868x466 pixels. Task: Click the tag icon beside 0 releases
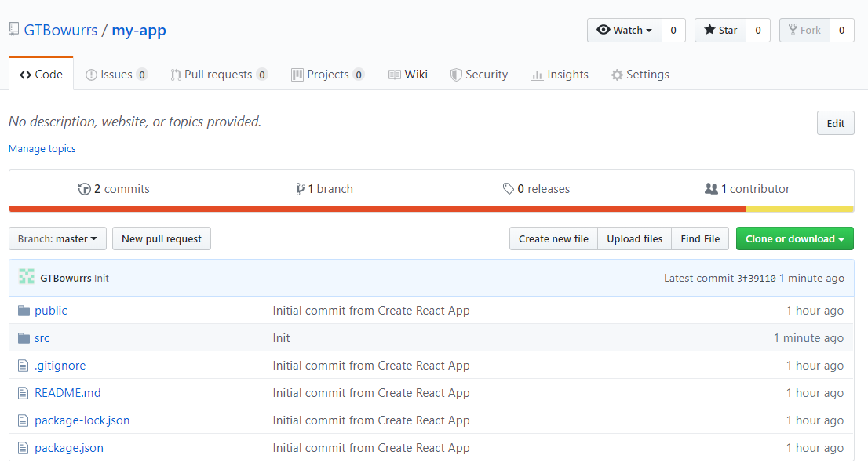pyautogui.click(x=509, y=189)
